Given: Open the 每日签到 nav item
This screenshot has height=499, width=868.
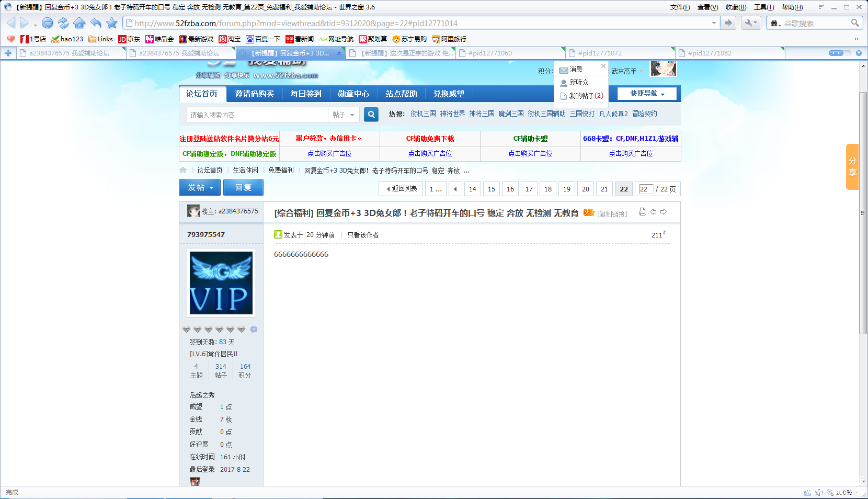Looking at the screenshot, I should click(x=306, y=94).
